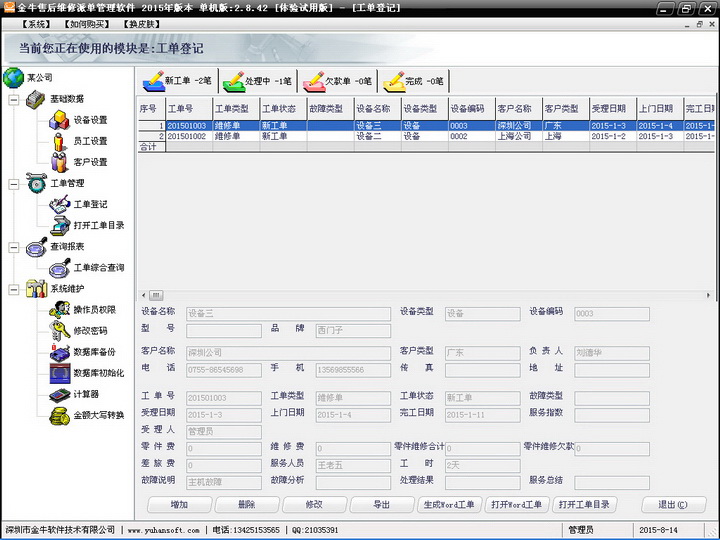Open 工单综合查询 magnifier icon
720x540 pixels.
click(58, 267)
